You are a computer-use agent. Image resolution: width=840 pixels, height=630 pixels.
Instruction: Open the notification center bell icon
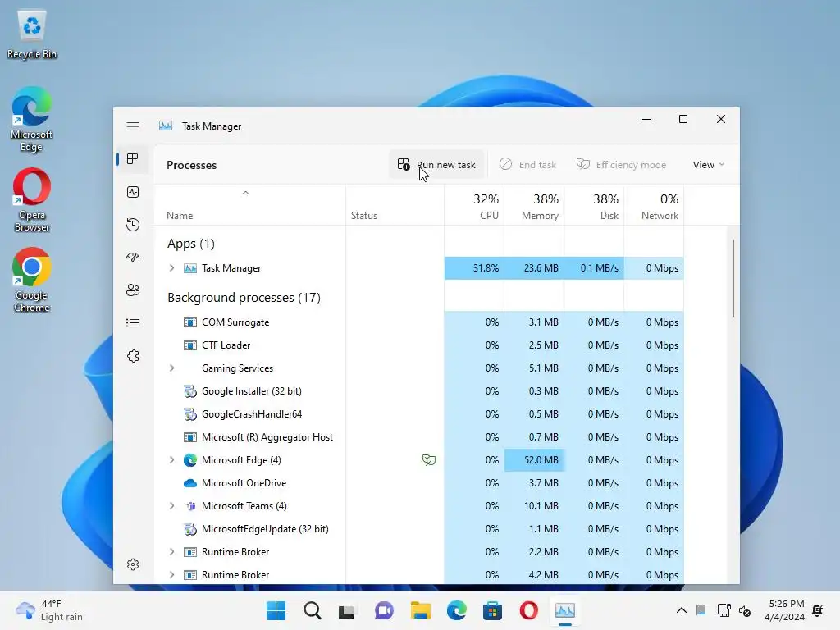point(818,610)
